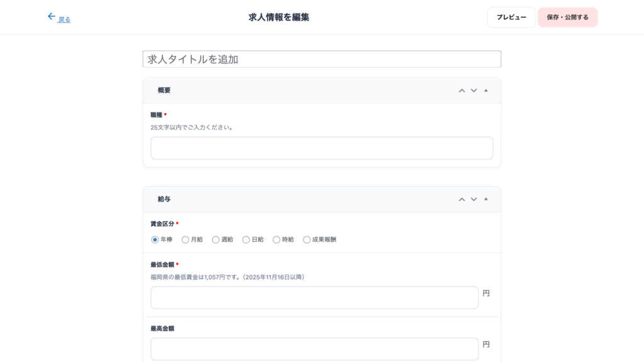Collapse the 給与 panel with triangle toggle

coord(486,199)
